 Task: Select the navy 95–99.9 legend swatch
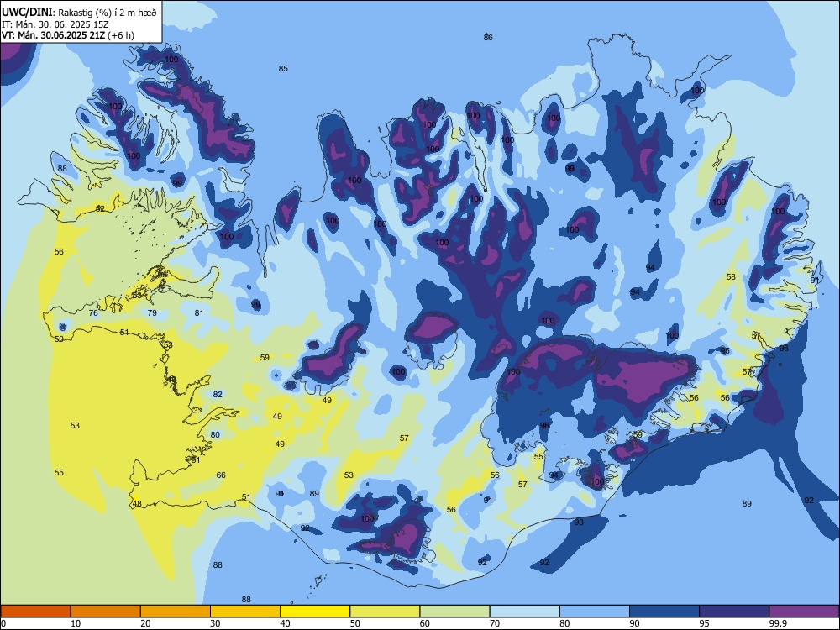(734, 612)
